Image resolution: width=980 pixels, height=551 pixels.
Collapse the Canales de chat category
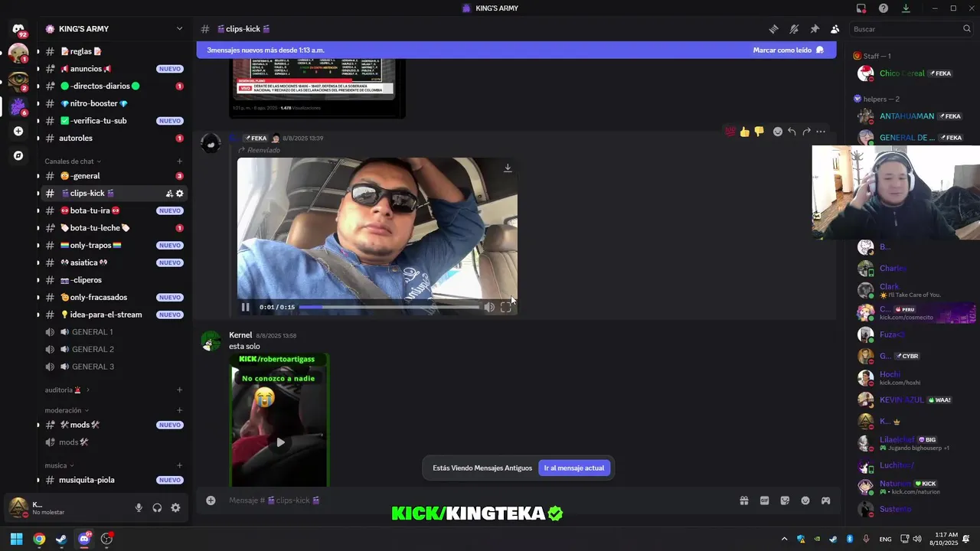(x=73, y=161)
